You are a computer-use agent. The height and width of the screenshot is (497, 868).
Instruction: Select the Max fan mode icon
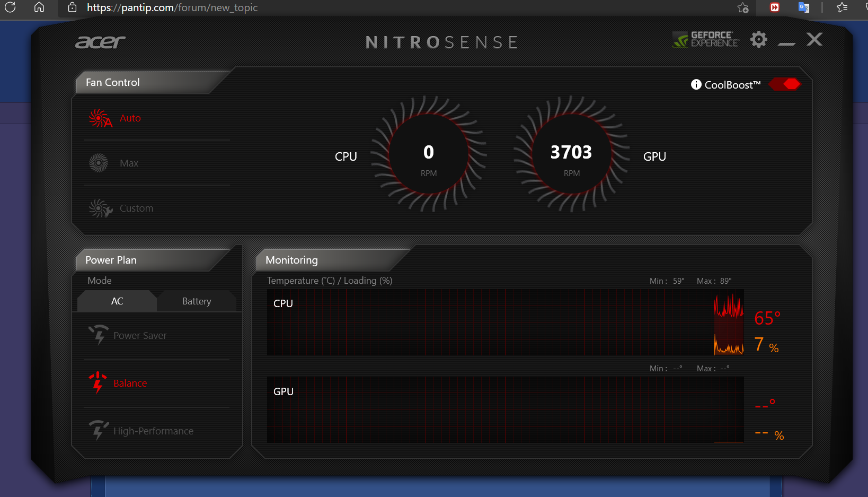pyautogui.click(x=99, y=163)
